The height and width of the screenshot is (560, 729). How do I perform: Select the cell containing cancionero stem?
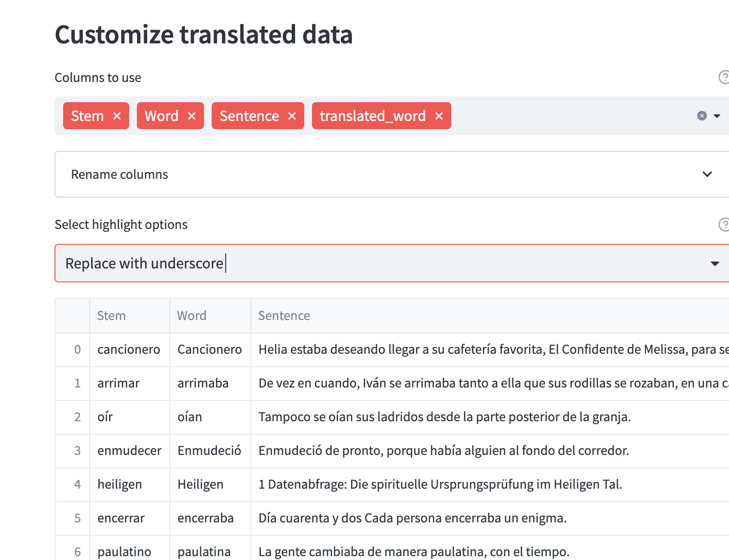point(129,349)
